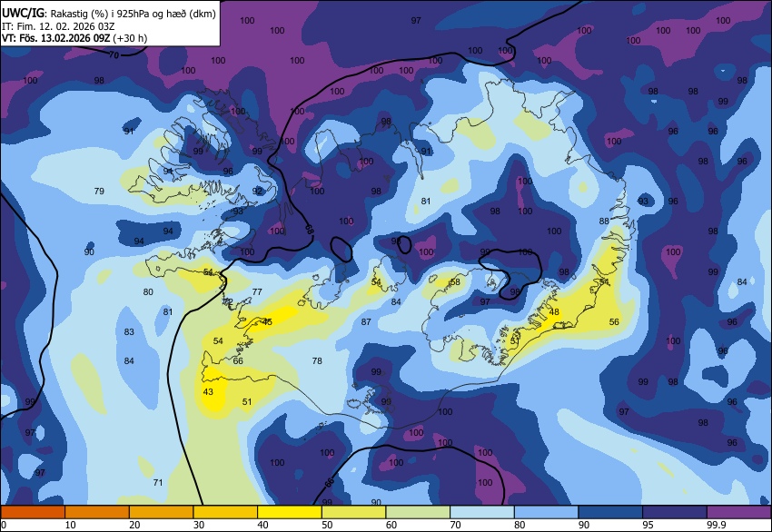Click the orange 10–20 legend swatch
The height and width of the screenshot is (532, 772).
97,512
